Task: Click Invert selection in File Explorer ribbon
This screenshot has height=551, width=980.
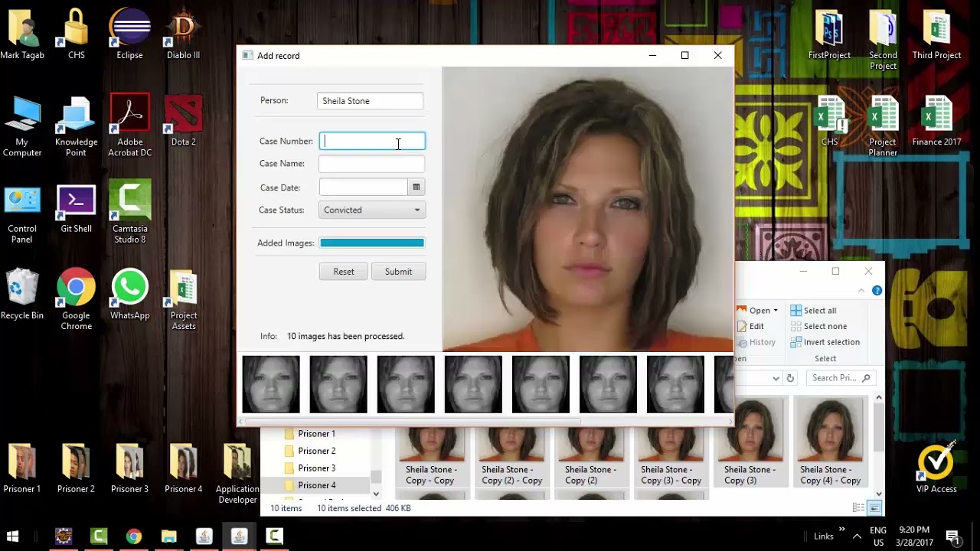Action: [825, 342]
